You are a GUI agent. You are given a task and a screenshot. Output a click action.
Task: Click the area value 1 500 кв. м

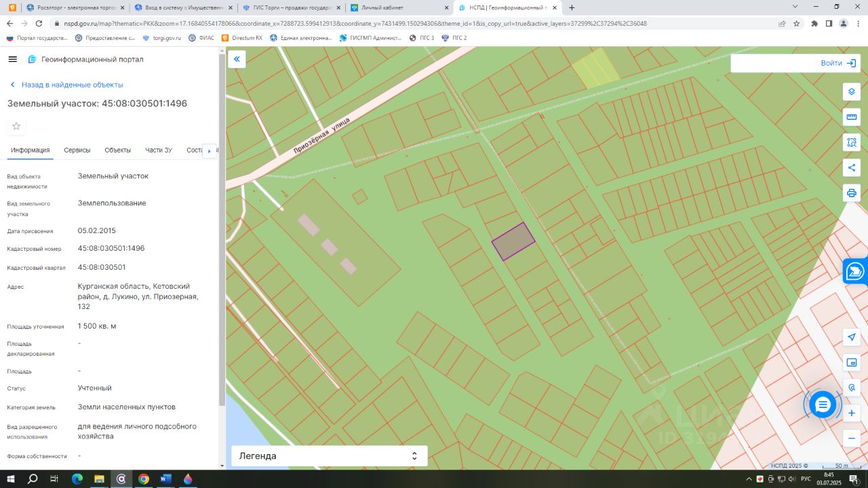pos(97,326)
